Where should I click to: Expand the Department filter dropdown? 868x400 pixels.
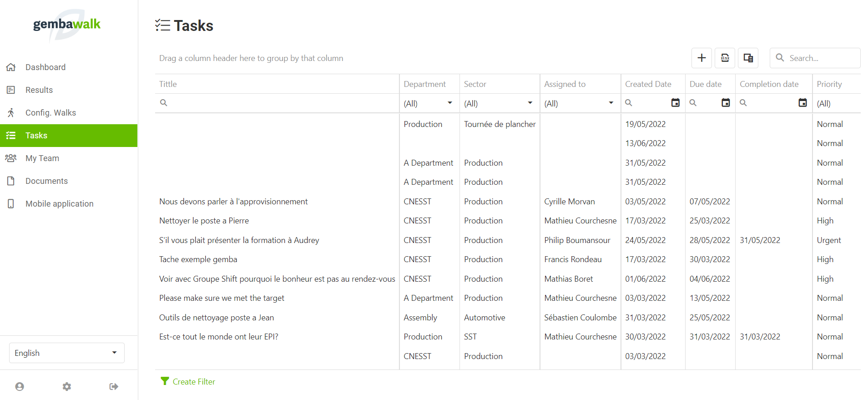click(449, 103)
